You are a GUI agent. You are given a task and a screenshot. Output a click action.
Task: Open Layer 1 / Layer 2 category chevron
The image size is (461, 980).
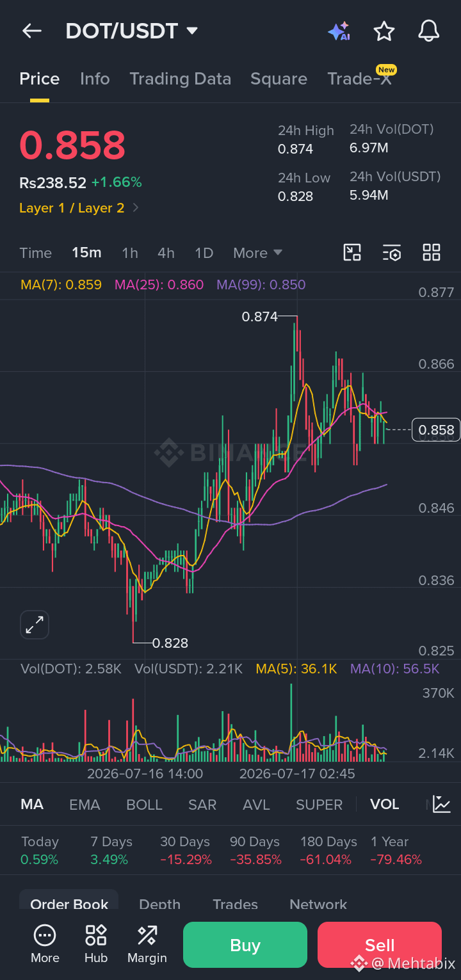coord(136,208)
